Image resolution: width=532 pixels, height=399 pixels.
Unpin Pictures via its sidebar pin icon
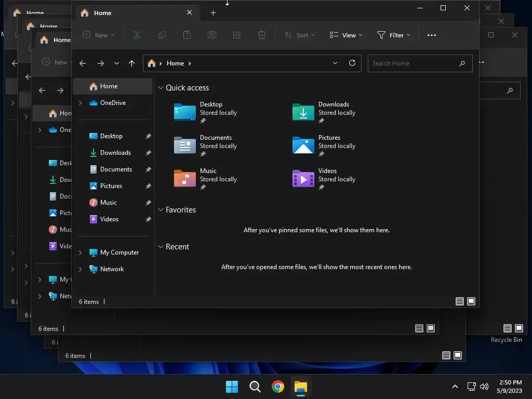click(148, 186)
